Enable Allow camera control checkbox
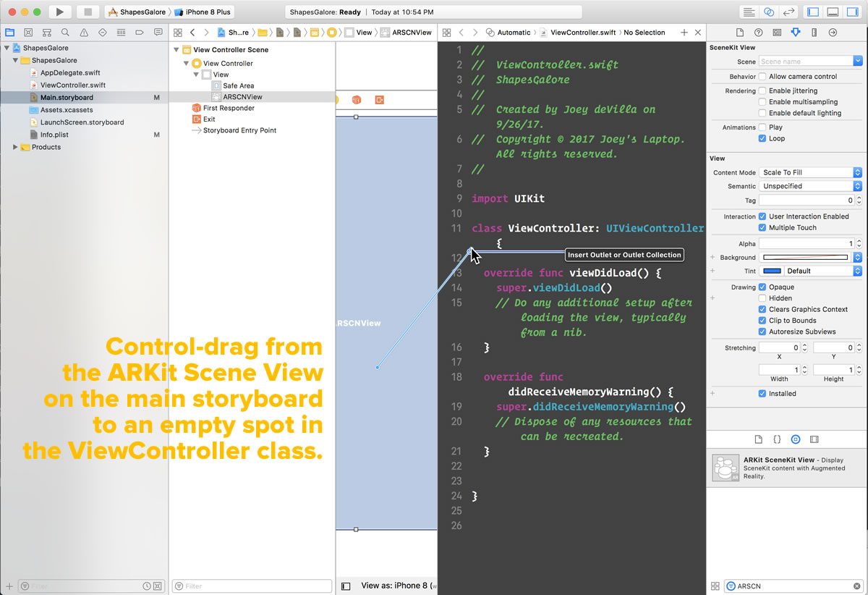868x595 pixels. (x=762, y=77)
